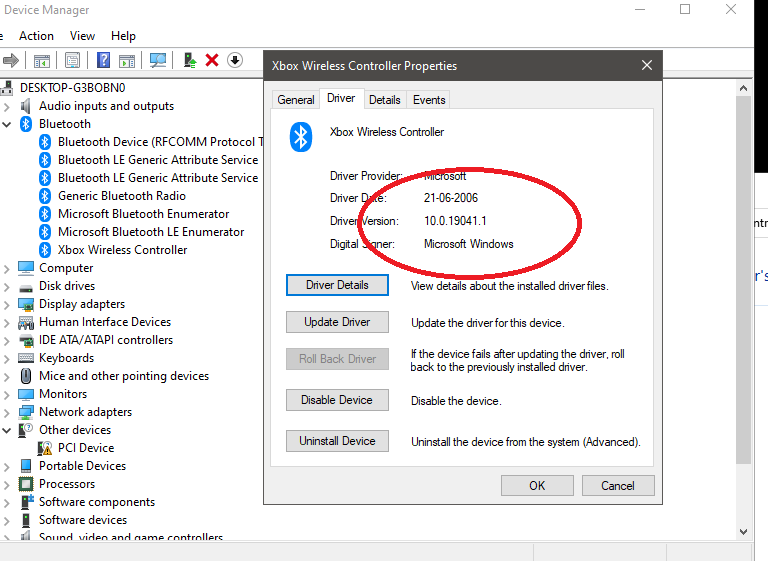Click icon next to Generic Bluetooth Radio

pos(45,196)
